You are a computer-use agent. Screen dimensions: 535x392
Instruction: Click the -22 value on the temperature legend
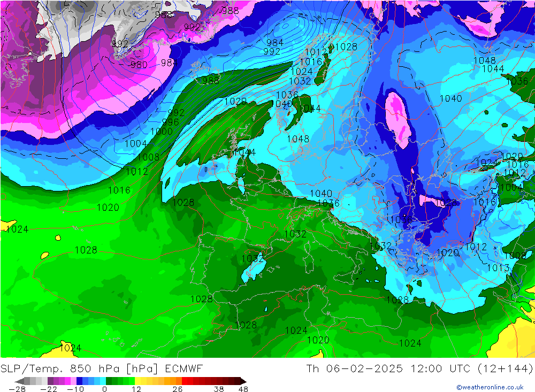(x=49, y=389)
